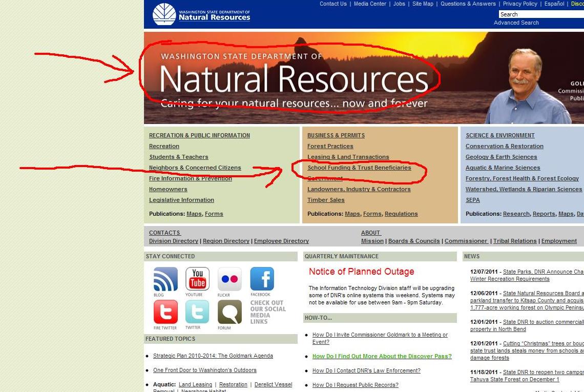Open the Homeowners link
Screen dimensions: 584x392
(168, 189)
